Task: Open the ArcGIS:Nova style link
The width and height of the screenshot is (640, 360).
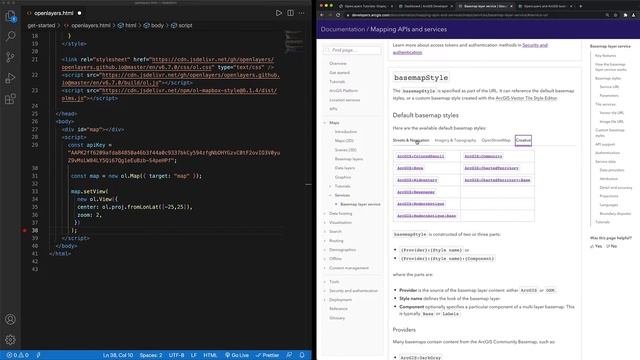Action: coord(410,168)
